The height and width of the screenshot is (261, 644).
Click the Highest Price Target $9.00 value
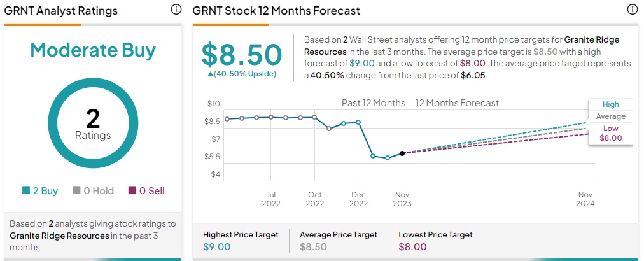(x=217, y=247)
